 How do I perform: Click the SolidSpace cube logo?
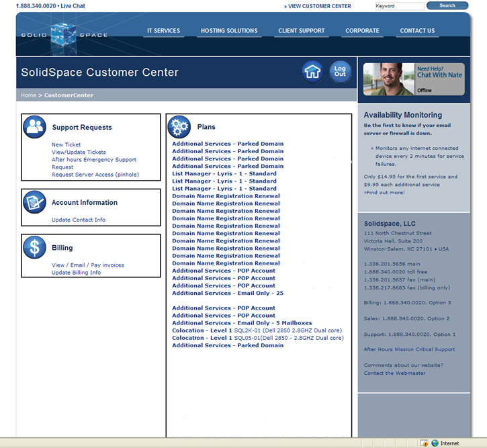pos(64,35)
